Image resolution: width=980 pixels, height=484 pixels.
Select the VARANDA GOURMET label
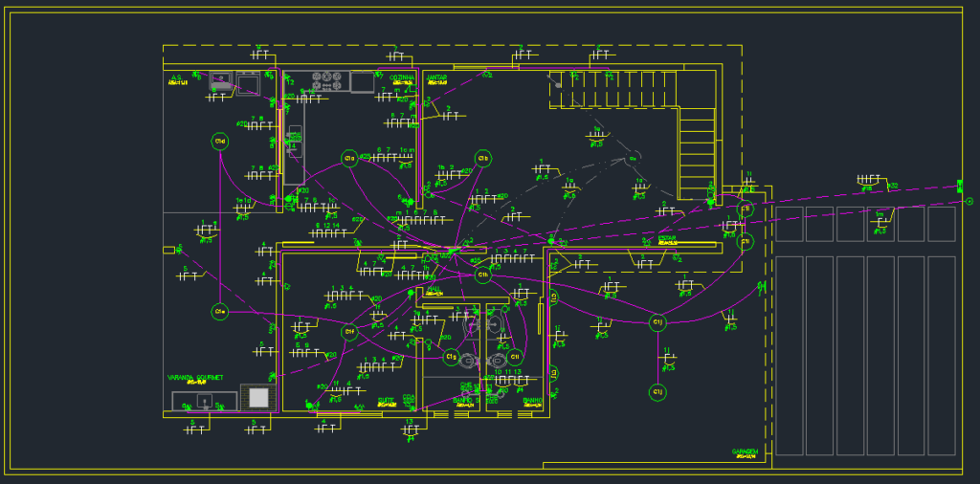click(x=195, y=378)
